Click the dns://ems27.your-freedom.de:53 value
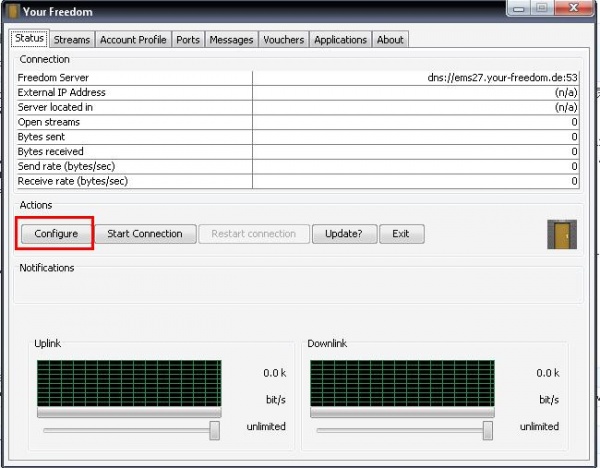 point(502,78)
